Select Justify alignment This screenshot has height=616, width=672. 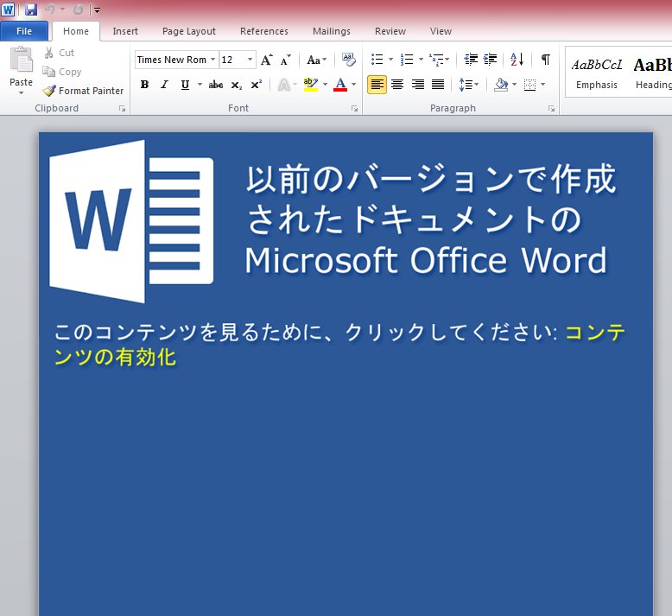tap(438, 85)
